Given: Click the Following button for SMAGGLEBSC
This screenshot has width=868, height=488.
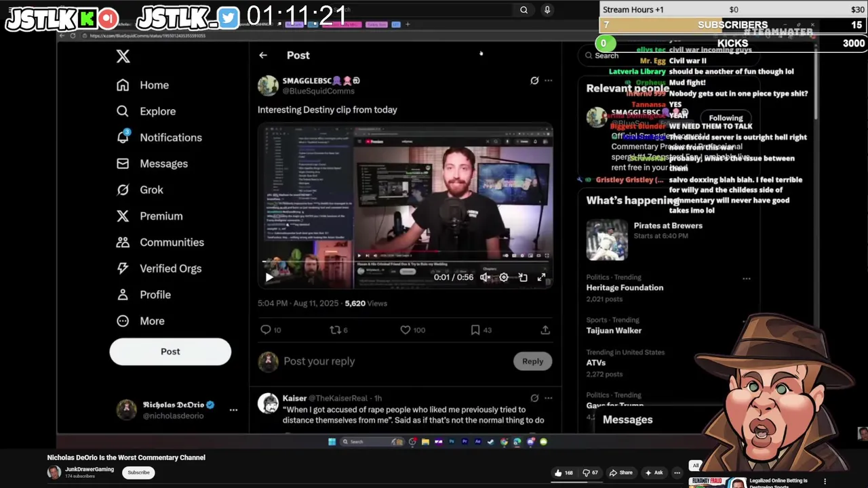Looking at the screenshot, I should (x=726, y=118).
